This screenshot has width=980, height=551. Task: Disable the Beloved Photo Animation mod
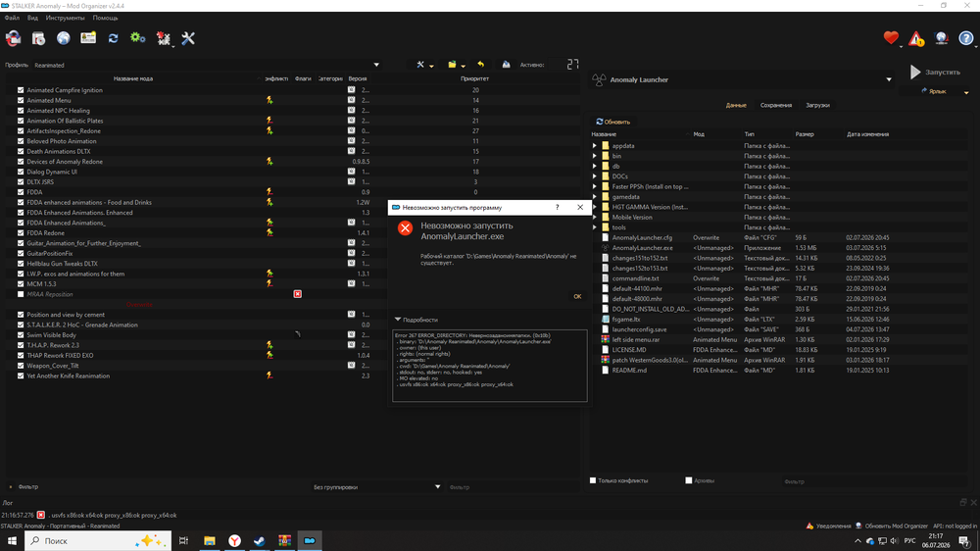[x=21, y=141]
